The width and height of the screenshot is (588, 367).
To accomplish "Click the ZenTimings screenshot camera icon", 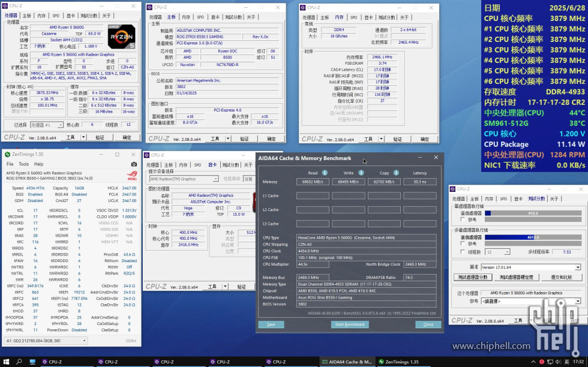I will tap(134, 164).
